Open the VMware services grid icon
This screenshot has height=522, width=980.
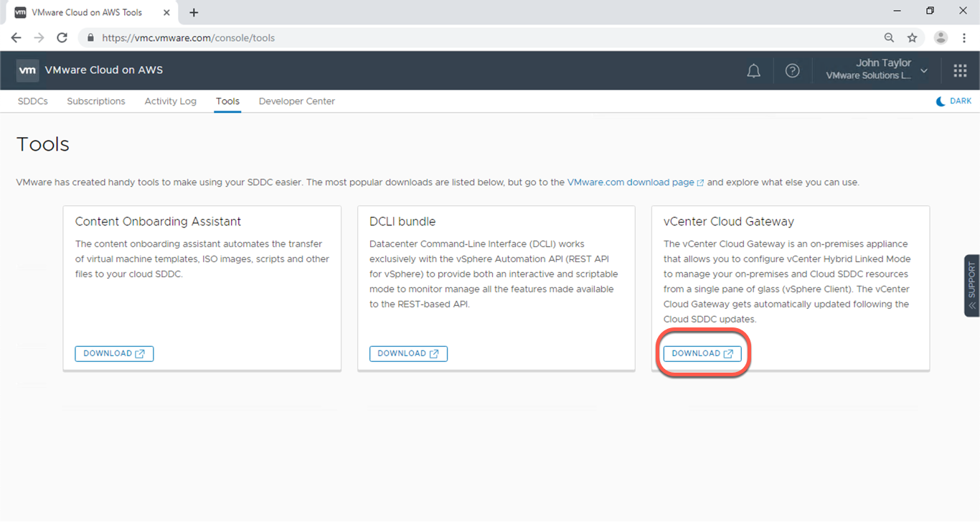tap(960, 70)
